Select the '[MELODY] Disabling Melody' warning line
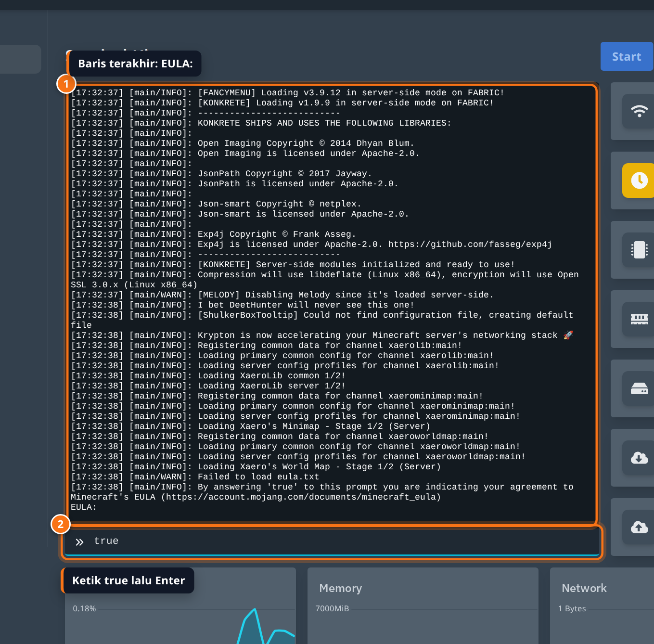The width and height of the screenshot is (654, 644). pos(282,295)
